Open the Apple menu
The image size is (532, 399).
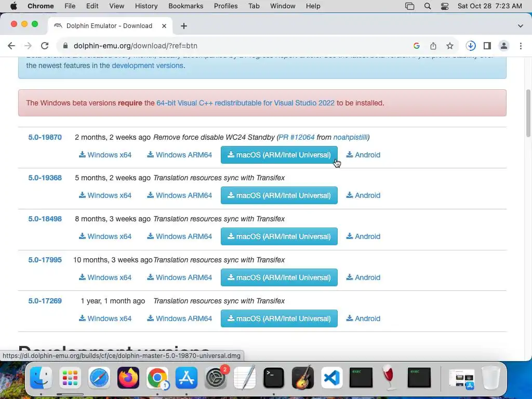[x=14, y=6]
